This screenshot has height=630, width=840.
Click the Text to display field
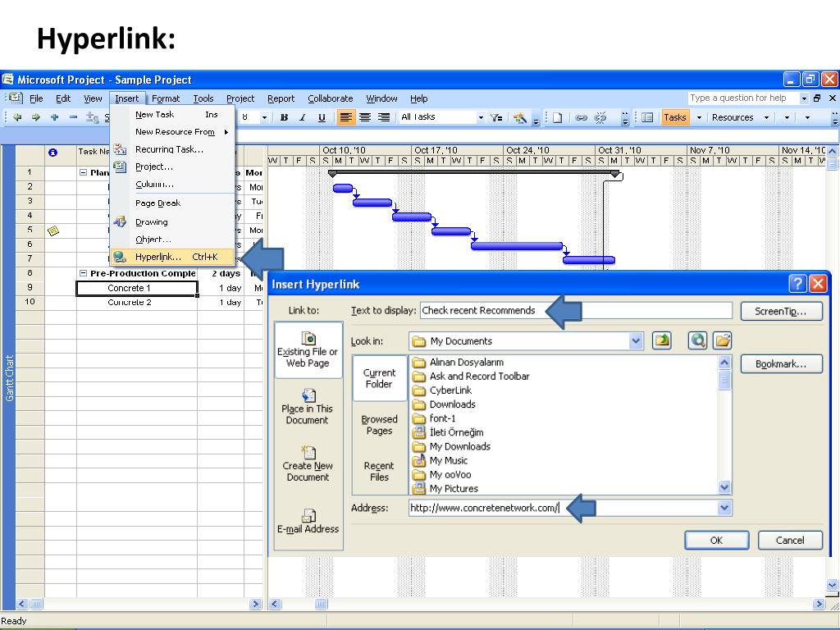[x=576, y=311]
